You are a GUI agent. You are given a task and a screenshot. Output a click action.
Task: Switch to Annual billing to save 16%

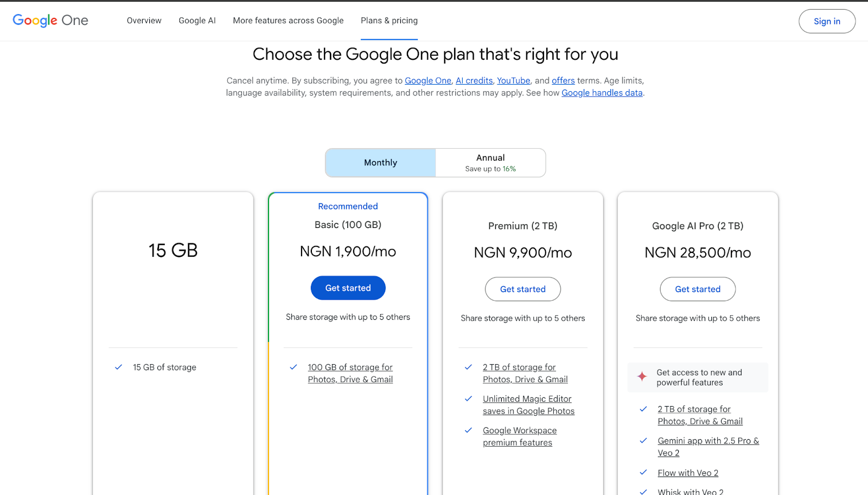490,162
